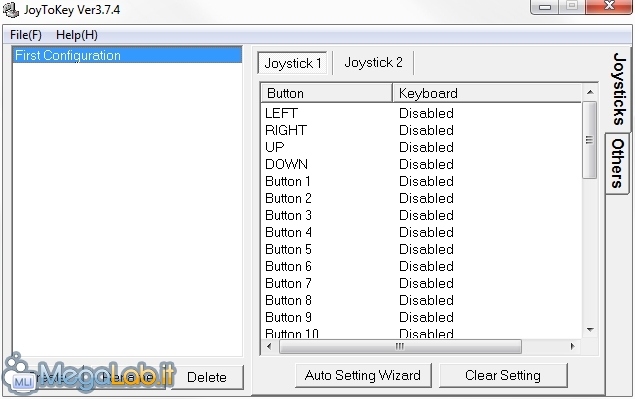The image size is (635, 399).
Task: Open the vertical Joysticks tab
Action: coord(619,89)
